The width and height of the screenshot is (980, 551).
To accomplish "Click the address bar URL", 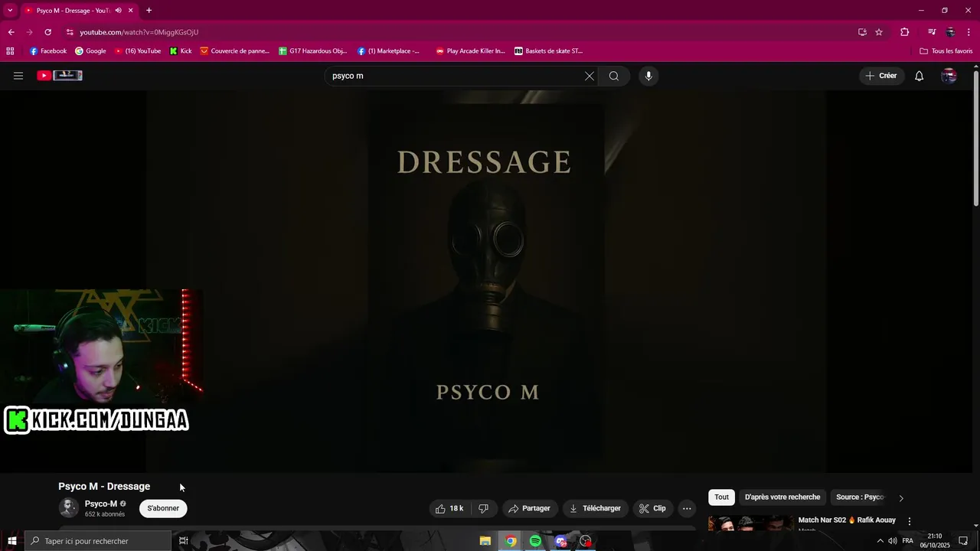I will coord(139,32).
